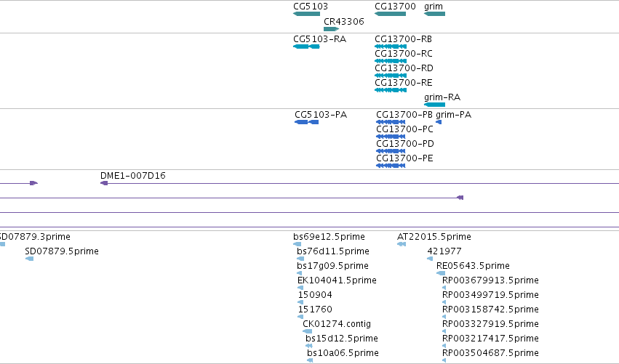Click the grim-RA transcript
The height and width of the screenshot is (364, 619).
(435, 105)
